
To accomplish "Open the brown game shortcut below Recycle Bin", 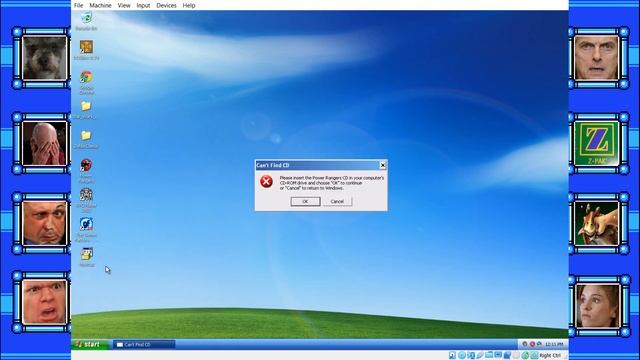I will coord(86,47).
